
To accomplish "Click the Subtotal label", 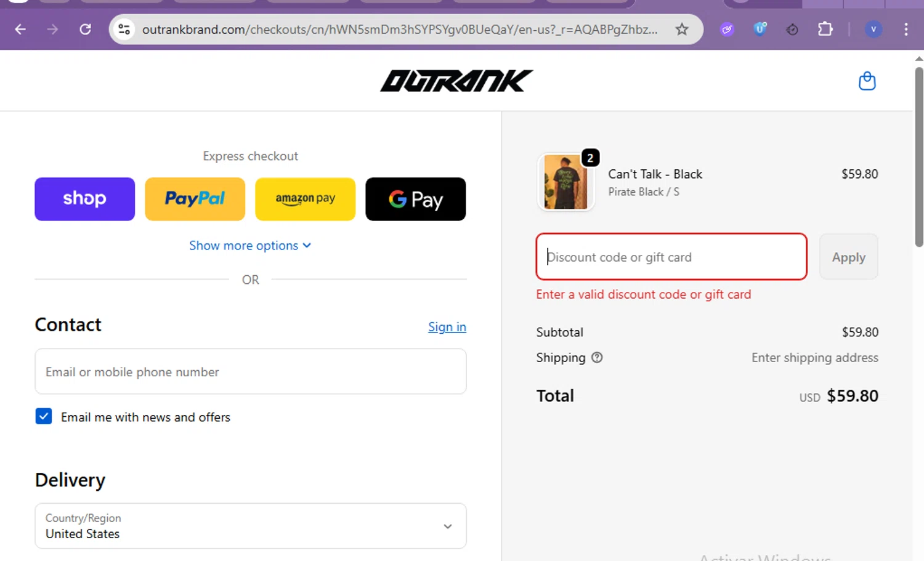I will tap(559, 333).
